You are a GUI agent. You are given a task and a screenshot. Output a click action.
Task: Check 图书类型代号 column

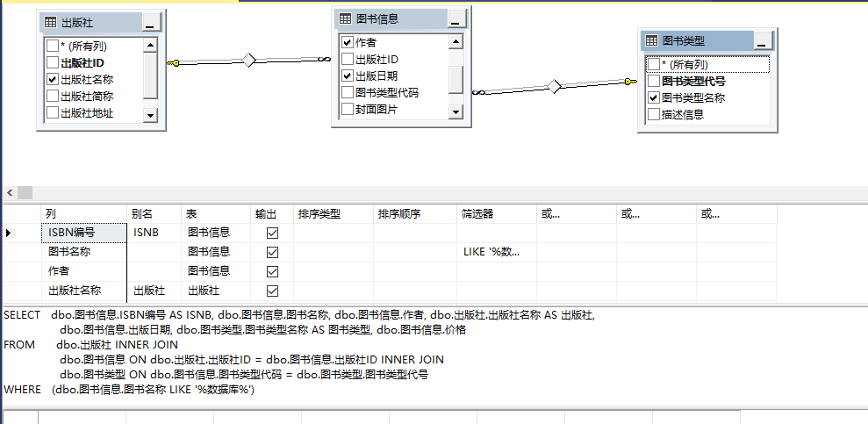pos(654,82)
